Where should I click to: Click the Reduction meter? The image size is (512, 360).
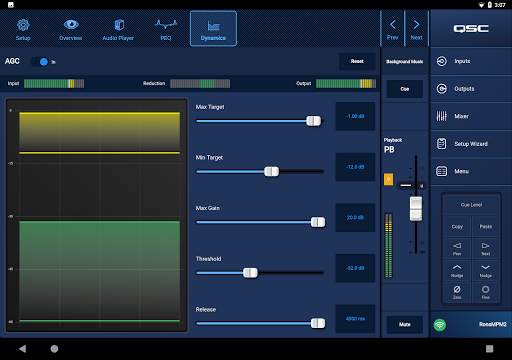[x=200, y=83]
